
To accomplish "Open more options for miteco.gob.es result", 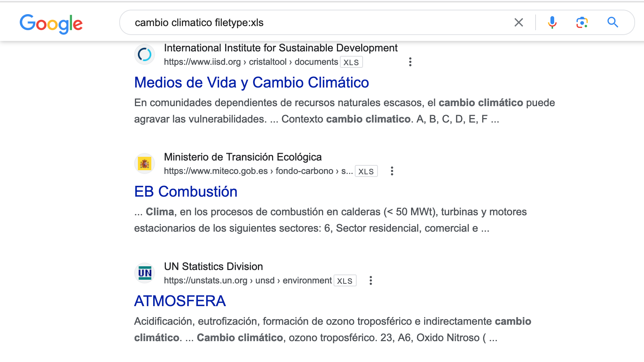I will coord(392,171).
